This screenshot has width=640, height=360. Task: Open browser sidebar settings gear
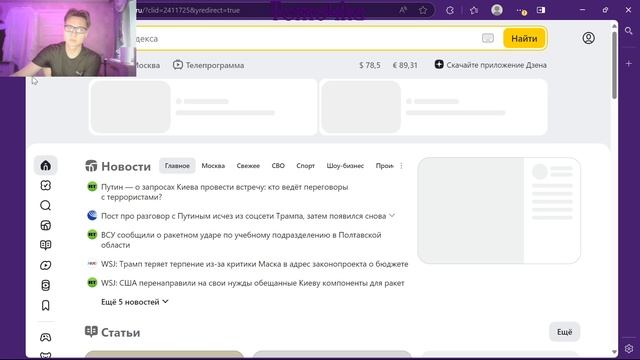629,349
